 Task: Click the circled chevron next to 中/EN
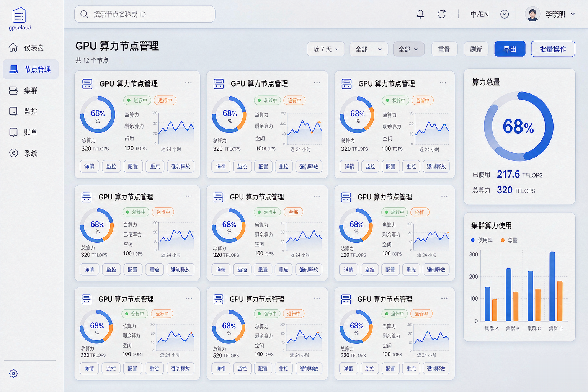505,14
